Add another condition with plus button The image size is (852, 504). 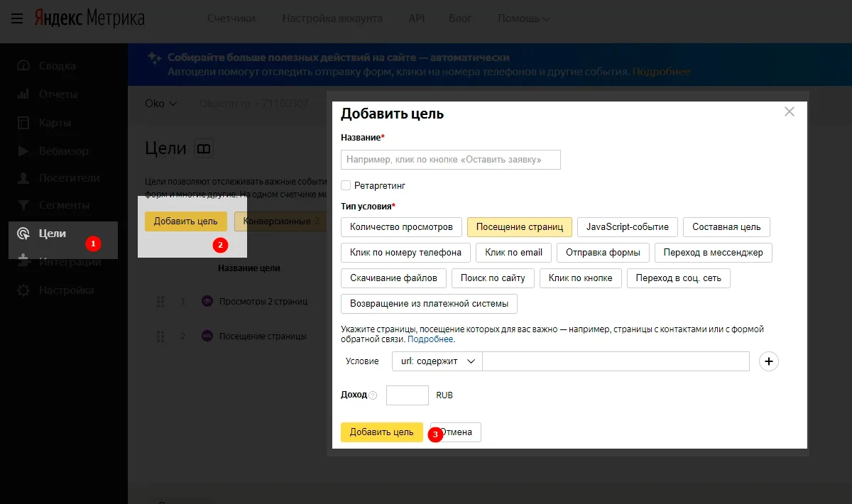pyautogui.click(x=769, y=361)
